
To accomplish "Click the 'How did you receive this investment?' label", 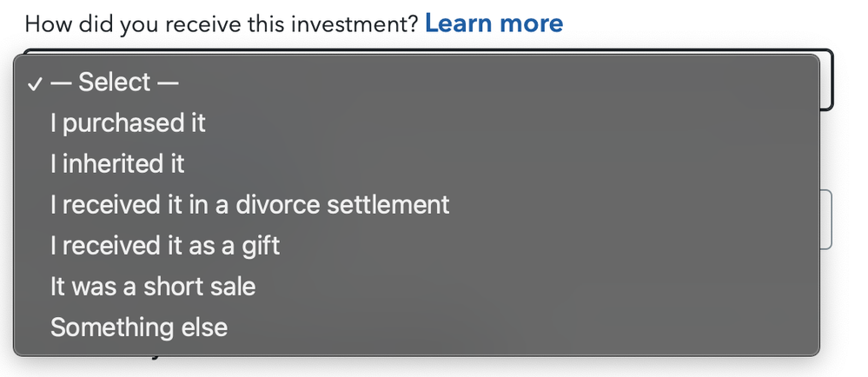I will [222, 24].
